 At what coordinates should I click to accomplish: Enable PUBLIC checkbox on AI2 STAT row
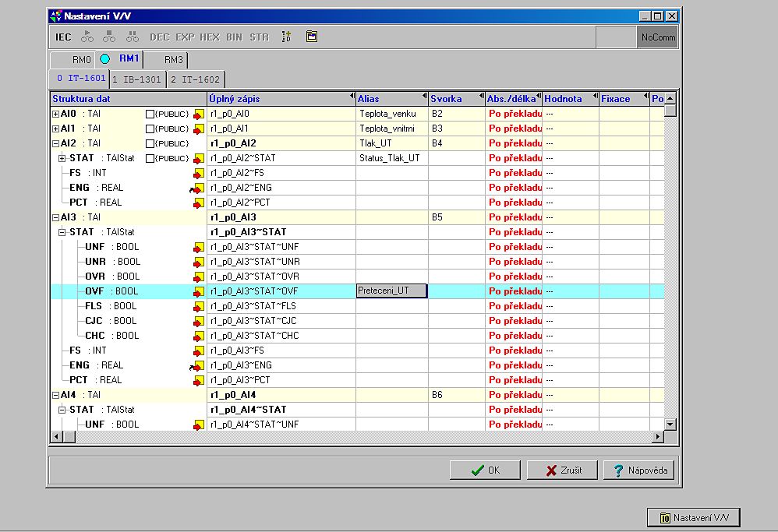150,158
